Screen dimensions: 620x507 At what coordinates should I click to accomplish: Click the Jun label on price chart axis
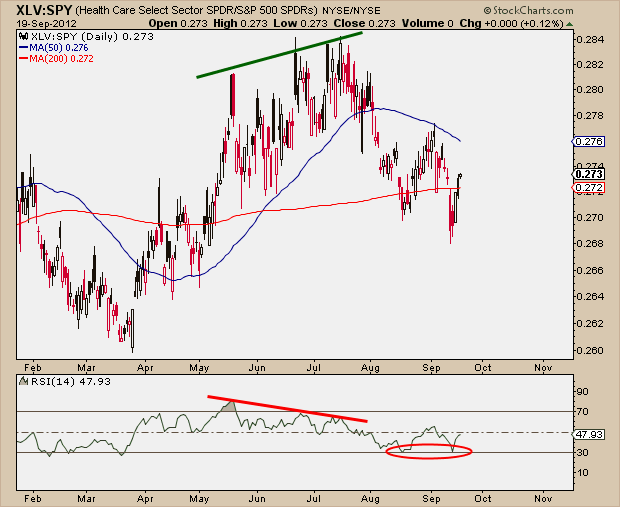click(x=257, y=368)
